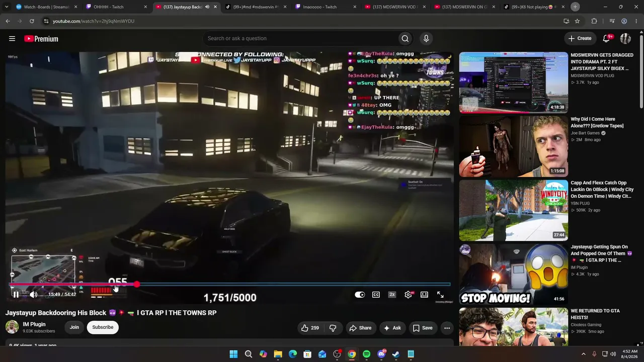Open the Chrome profile icon
644x362 pixels.
click(x=624, y=21)
